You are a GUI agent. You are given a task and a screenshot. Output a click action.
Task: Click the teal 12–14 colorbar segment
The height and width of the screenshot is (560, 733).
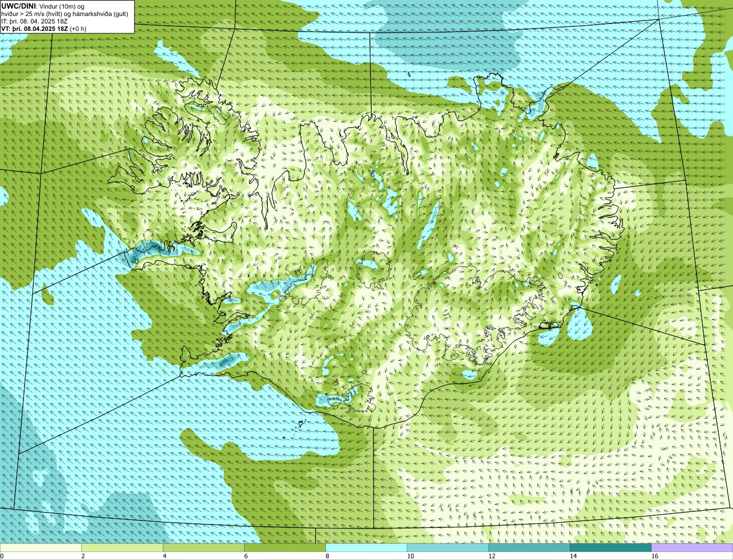[x=529, y=547]
